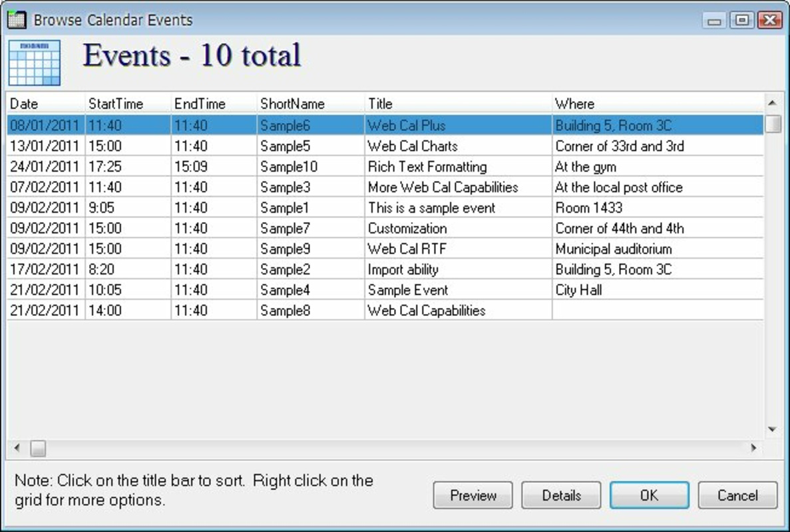Select date 13/01/2011 cell

pyautogui.click(x=46, y=146)
